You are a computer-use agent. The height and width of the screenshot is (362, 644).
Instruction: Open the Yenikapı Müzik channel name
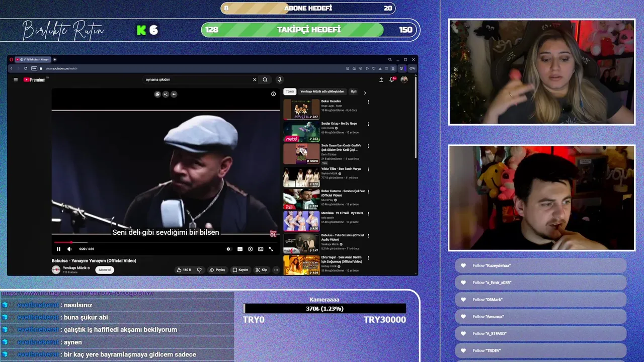coord(74,268)
